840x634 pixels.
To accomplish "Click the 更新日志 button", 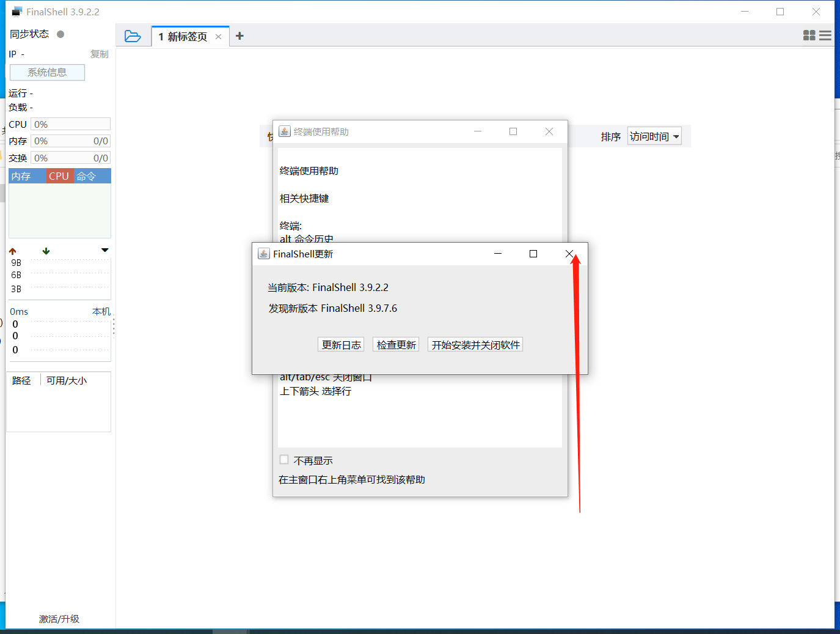I will [340, 344].
